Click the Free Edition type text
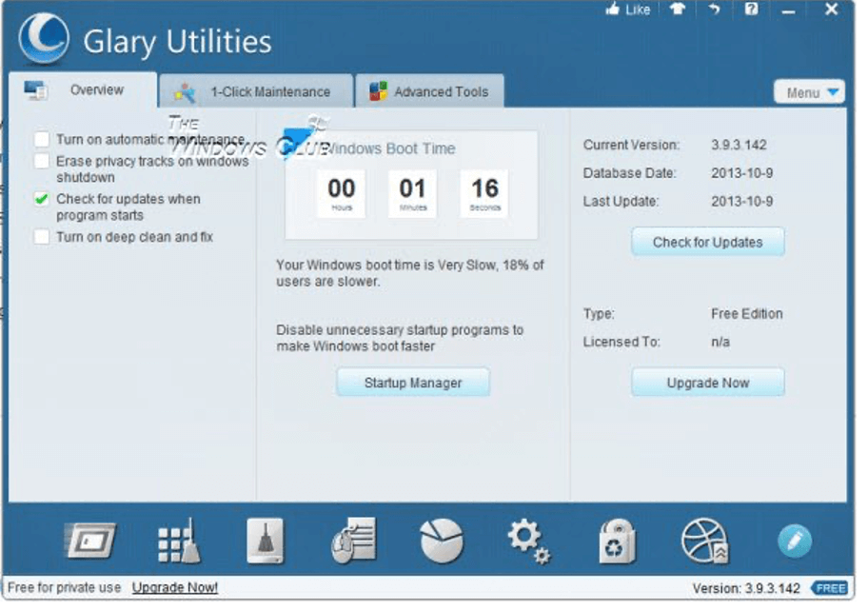Image resolution: width=868 pixels, height=611 pixels. [x=747, y=314]
